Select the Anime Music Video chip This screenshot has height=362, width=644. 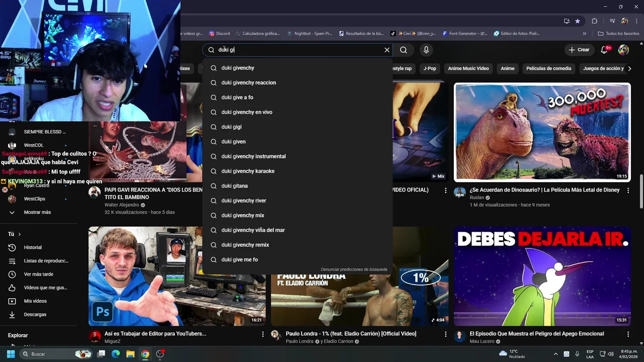(x=468, y=68)
